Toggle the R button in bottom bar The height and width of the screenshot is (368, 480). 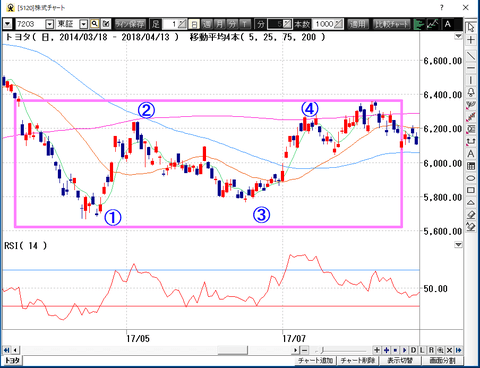(x=431, y=350)
